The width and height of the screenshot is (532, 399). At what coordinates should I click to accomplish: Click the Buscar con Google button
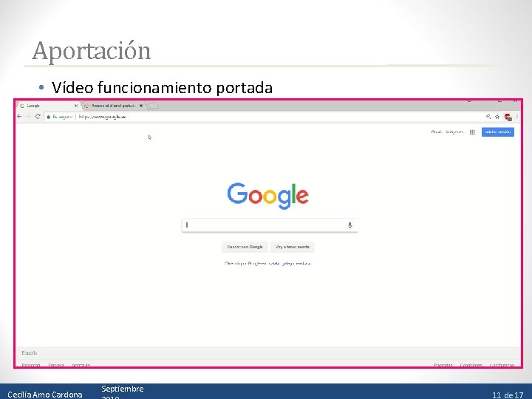(245, 247)
